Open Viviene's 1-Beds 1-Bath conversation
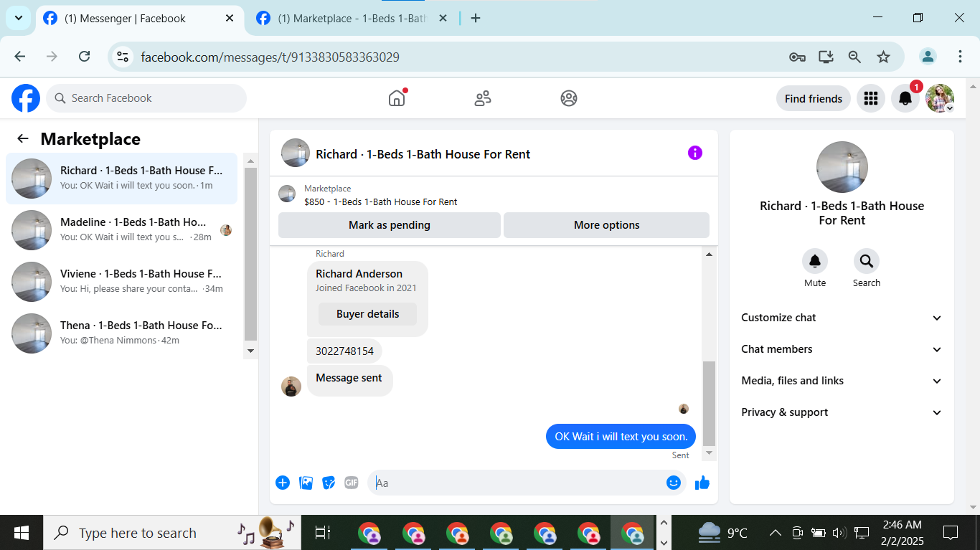Image resolution: width=980 pixels, height=550 pixels. pyautogui.click(x=121, y=282)
